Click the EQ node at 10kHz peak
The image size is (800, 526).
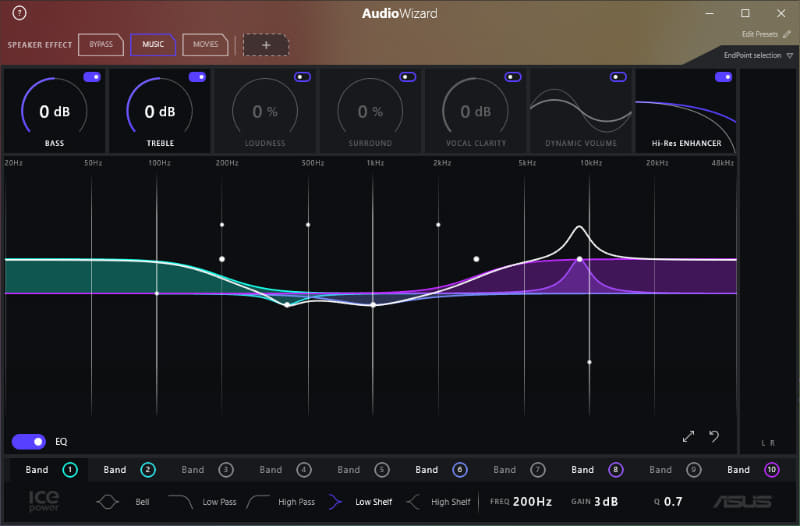(580, 259)
